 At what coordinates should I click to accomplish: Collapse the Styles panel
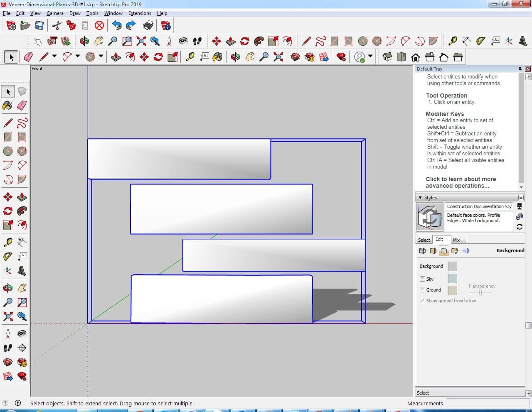[420, 198]
